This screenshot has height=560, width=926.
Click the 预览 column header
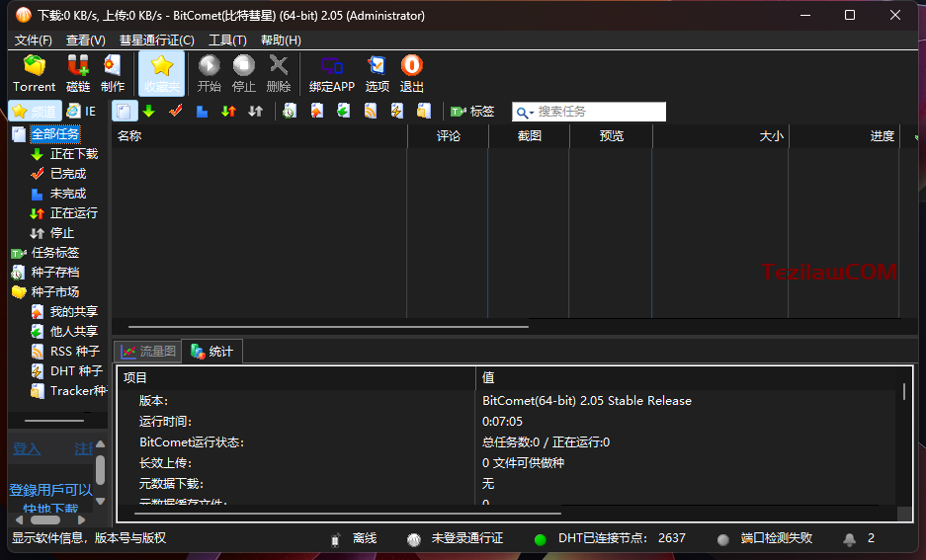pos(611,135)
